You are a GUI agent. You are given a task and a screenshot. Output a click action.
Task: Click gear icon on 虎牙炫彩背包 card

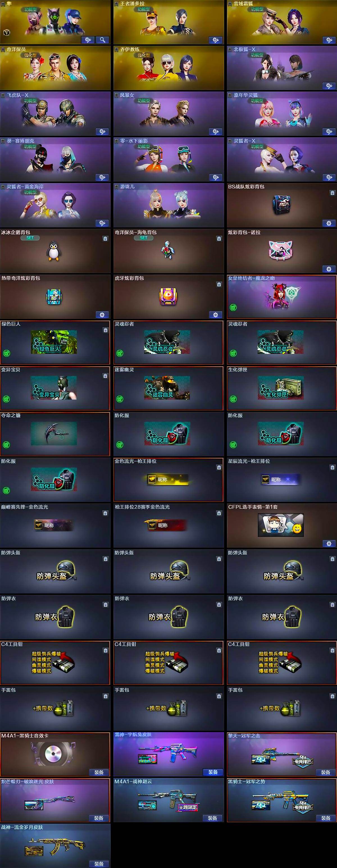point(215,314)
